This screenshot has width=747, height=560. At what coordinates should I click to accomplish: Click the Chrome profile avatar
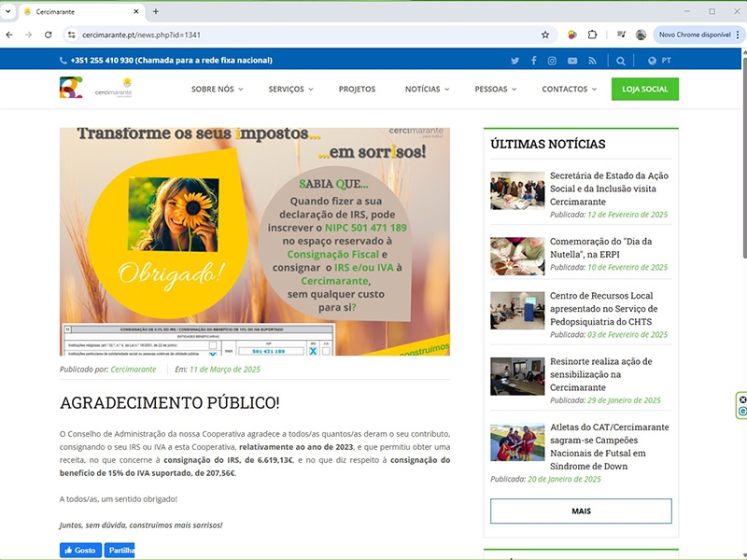tap(641, 35)
